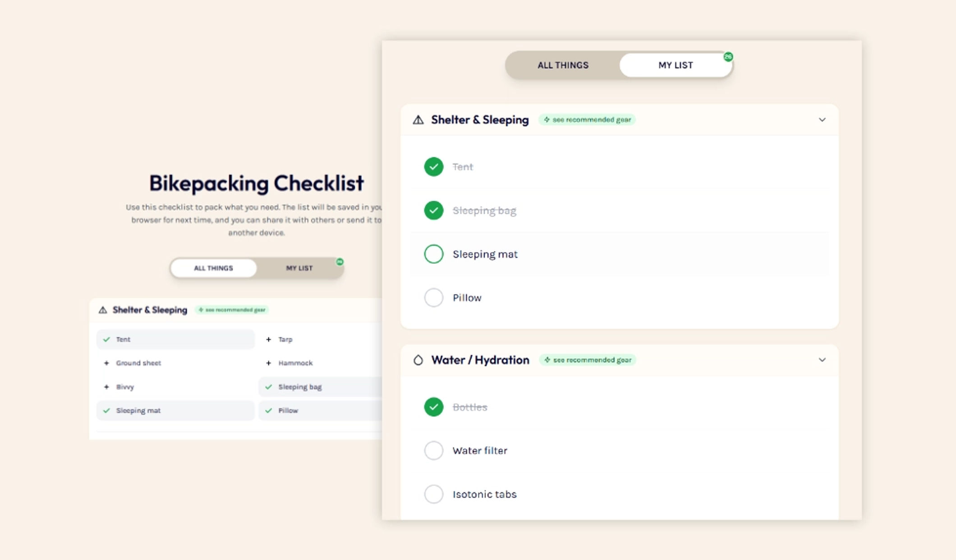The width and height of the screenshot is (956, 560).
Task: Add Tarp using its plus icon
Action: pyautogui.click(x=268, y=340)
